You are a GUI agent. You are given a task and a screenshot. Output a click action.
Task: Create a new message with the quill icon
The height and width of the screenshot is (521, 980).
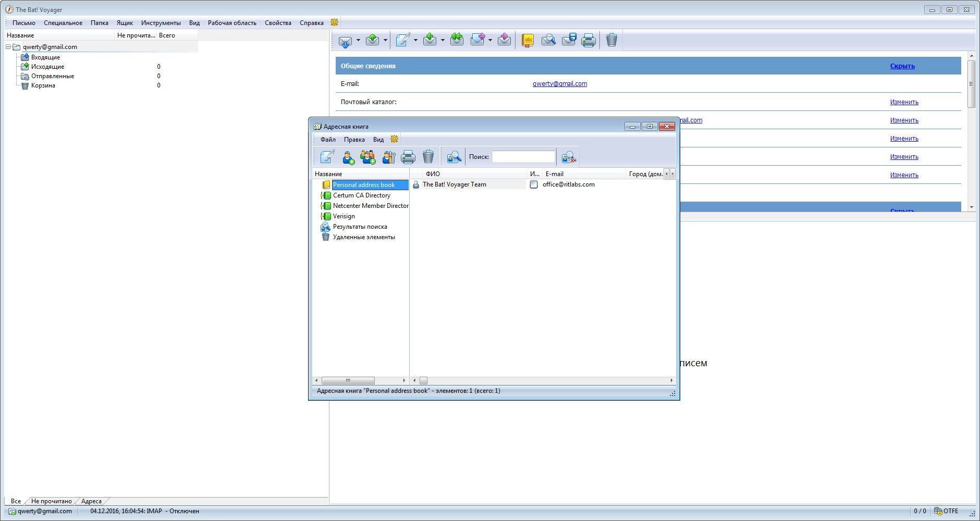402,40
